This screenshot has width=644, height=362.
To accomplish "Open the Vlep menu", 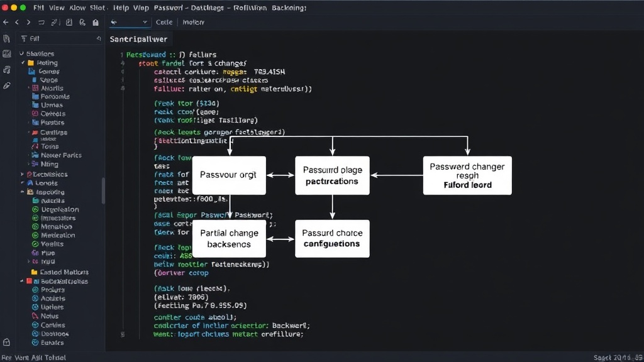I will click(141, 8).
